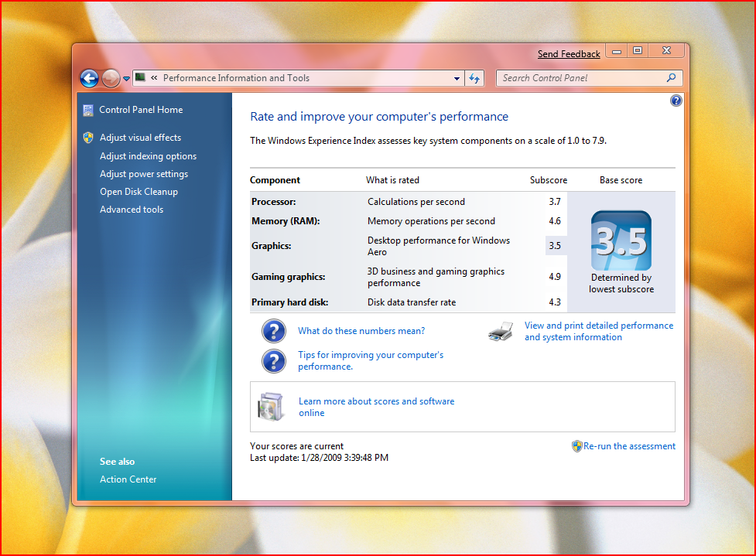Click the 'What is rated' column header
The height and width of the screenshot is (556, 756).
392,180
